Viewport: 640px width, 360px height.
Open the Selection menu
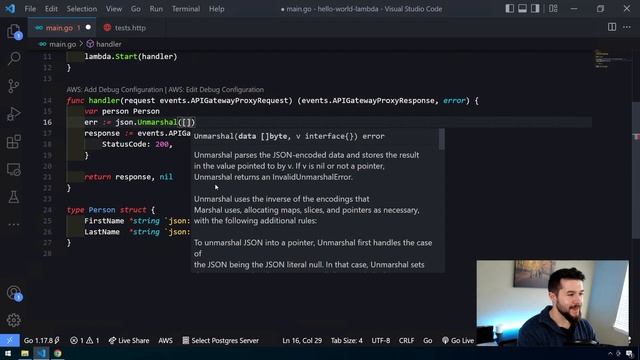coord(82,9)
